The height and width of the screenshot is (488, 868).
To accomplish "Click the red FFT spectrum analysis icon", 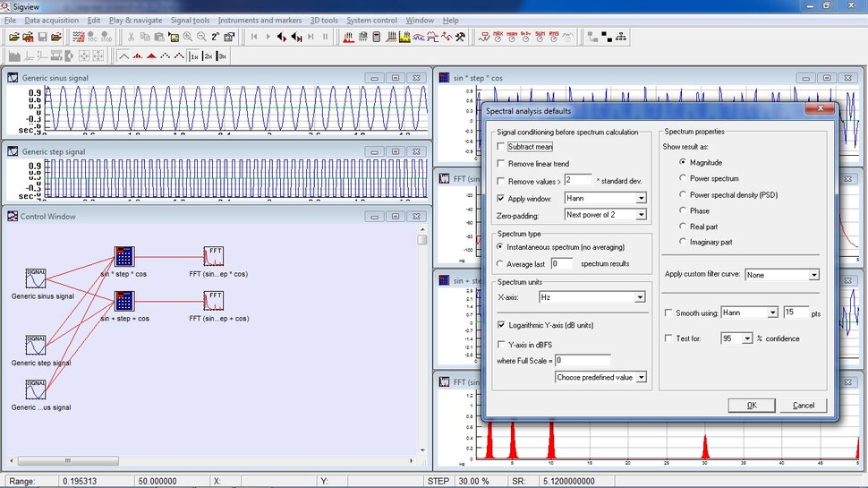I will tap(348, 37).
